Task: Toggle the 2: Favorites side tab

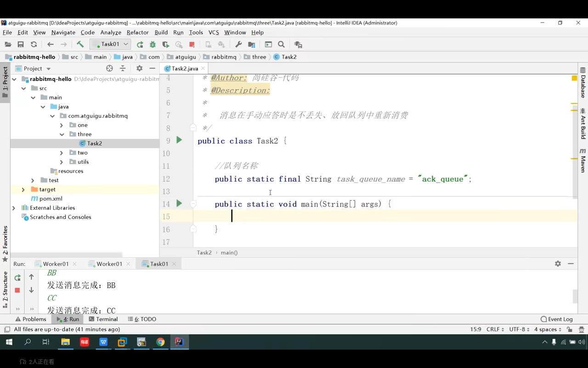Action: [5, 243]
